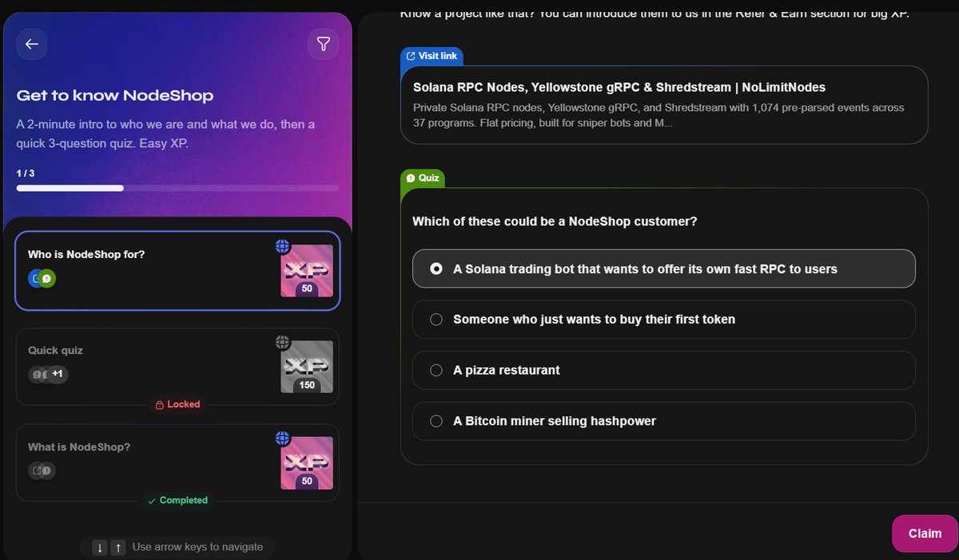Click the globe icon on Who is NodeShop for
The image size is (959, 560).
282,246
